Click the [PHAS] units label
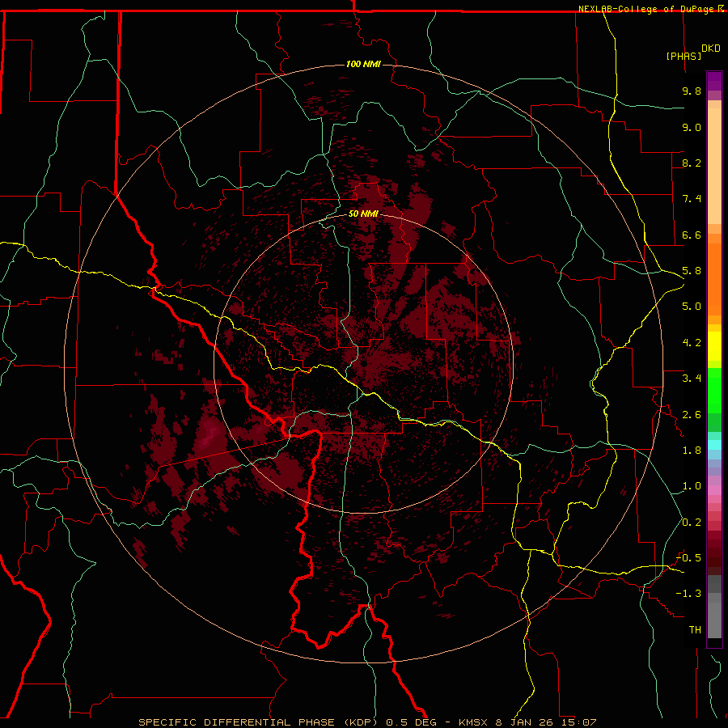Screen dimensions: 728x728 (x=684, y=56)
